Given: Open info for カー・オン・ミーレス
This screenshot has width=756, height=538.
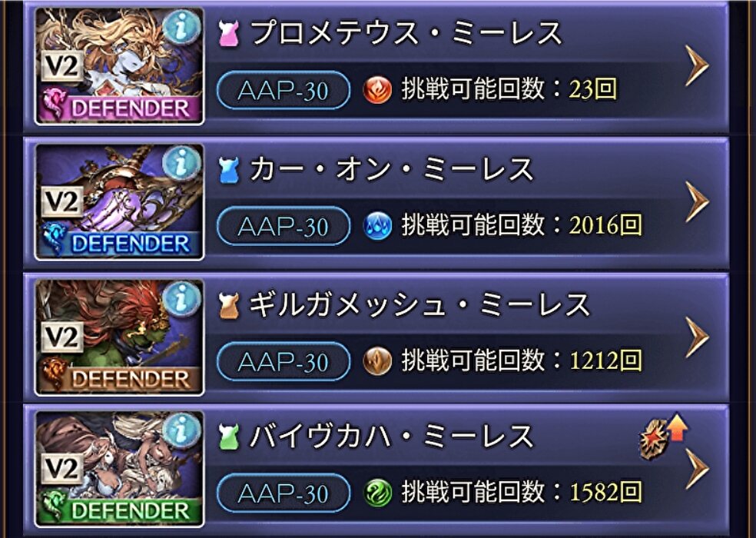Looking at the screenshot, I should pyautogui.click(x=181, y=163).
